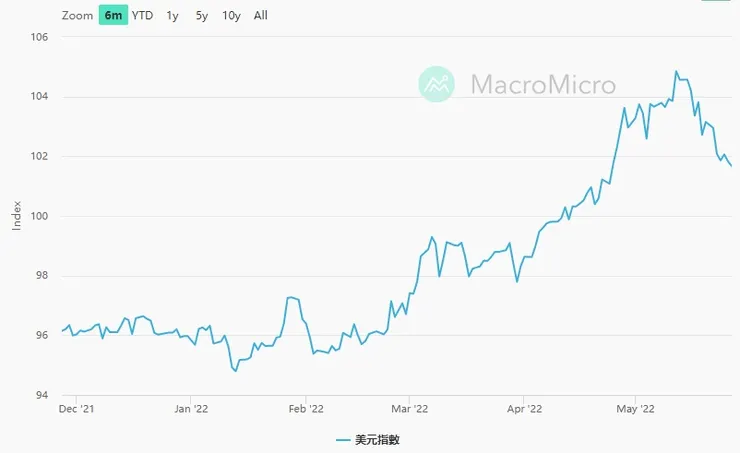Screen dimensions: 740x453
Task: Click the Jan '22 x-axis label
Action: (x=191, y=408)
